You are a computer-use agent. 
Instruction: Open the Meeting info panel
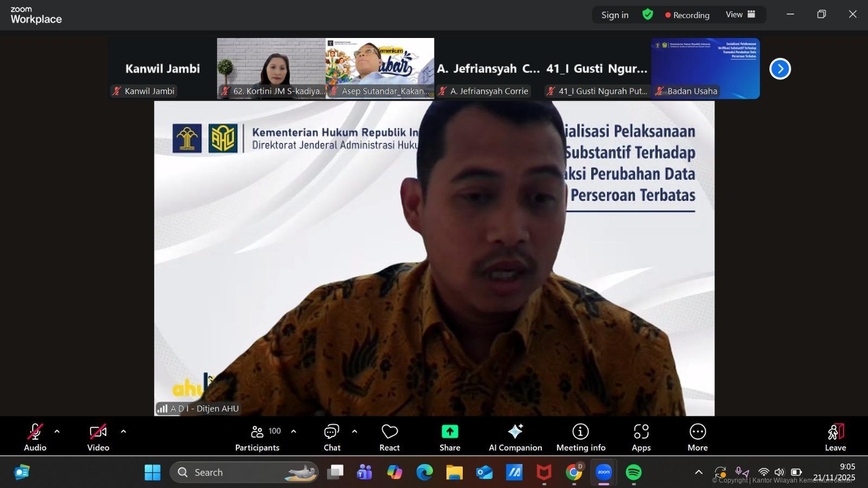pyautogui.click(x=580, y=437)
